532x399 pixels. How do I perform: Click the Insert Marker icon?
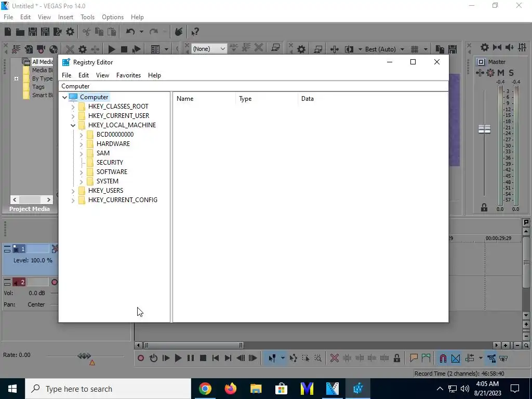click(x=414, y=358)
